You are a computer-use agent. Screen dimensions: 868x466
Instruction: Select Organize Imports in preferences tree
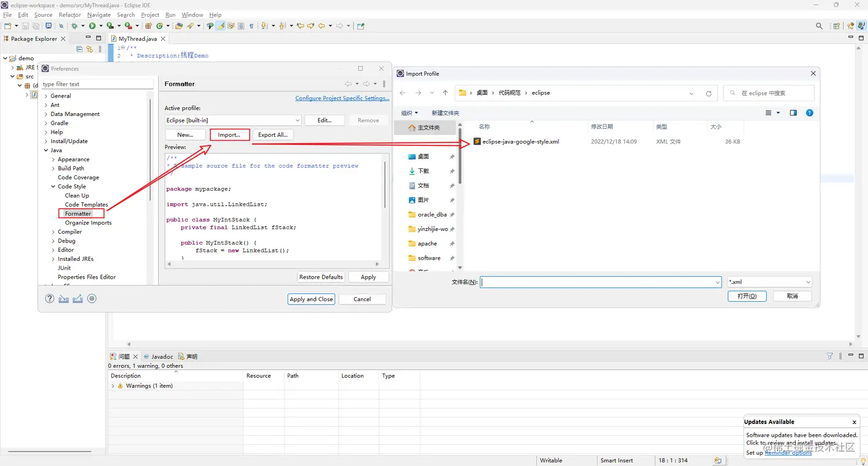[x=88, y=223]
